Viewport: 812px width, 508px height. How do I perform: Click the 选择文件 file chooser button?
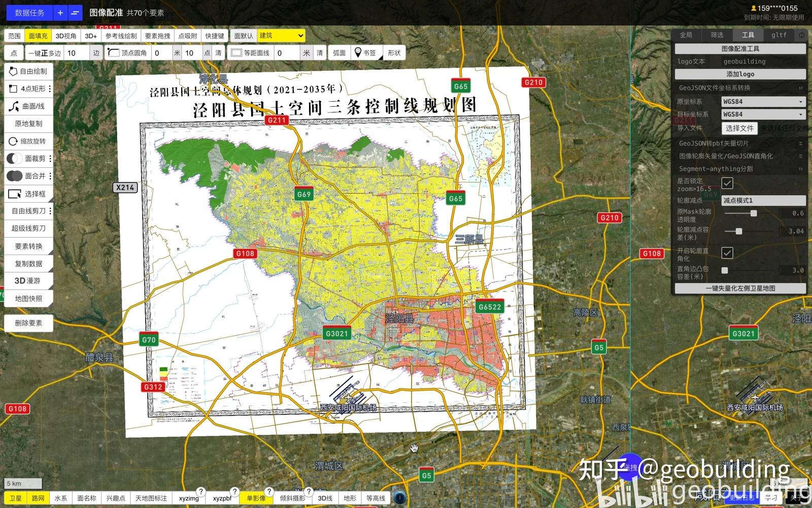click(x=739, y=128)
